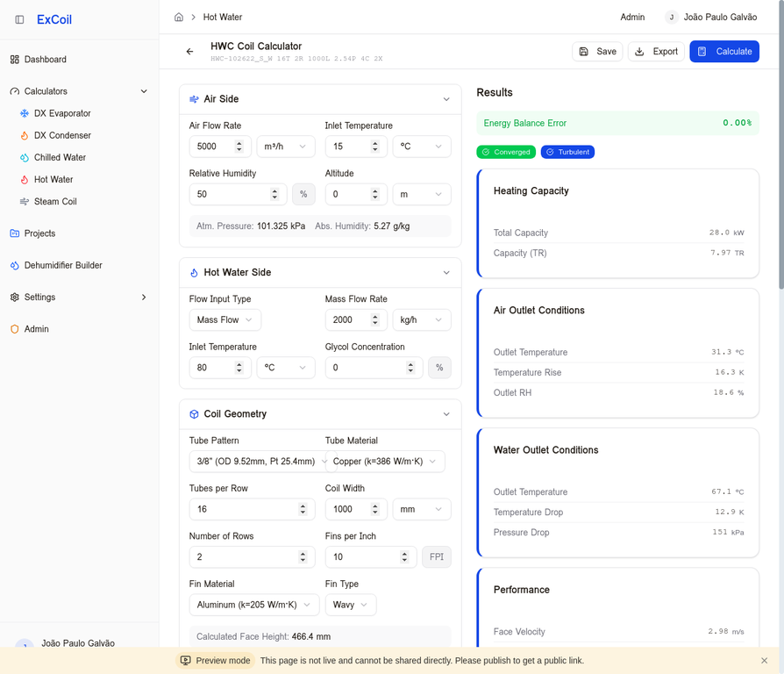Open the Tube Material dropdown
This screenshot has height=674, width=784.
[x=384, y=462]
